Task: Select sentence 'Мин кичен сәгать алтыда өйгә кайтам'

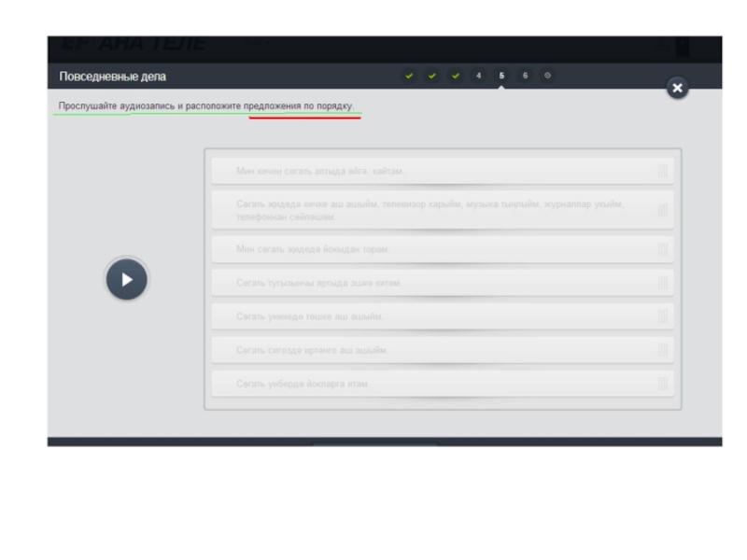Action: [443, 171]
